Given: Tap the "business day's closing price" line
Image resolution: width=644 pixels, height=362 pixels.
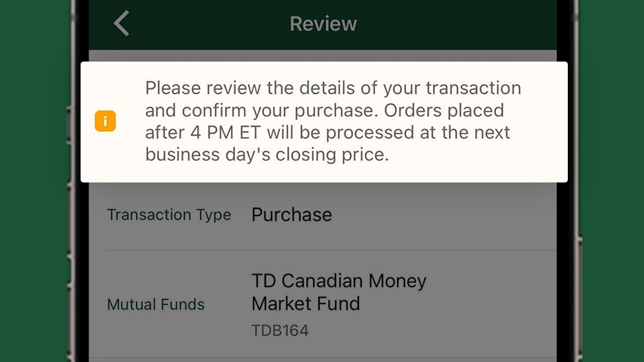Looking at the screenshot, I should pos(267,155).
